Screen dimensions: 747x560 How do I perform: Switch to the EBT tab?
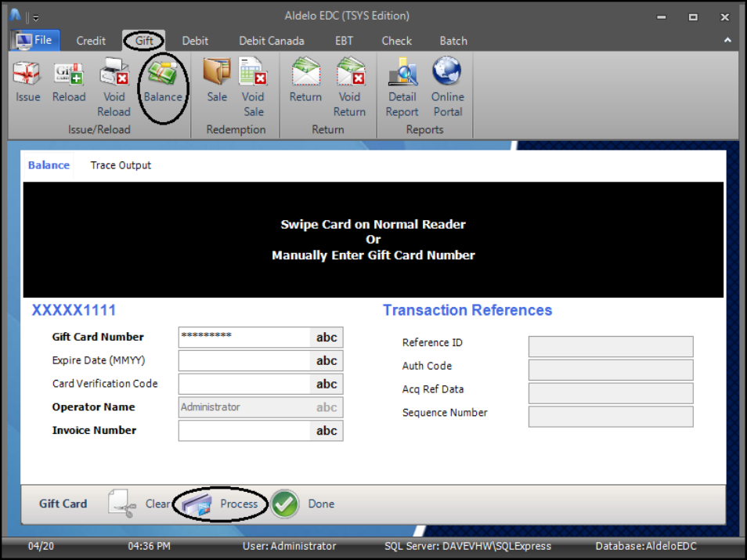pos(344,41)
